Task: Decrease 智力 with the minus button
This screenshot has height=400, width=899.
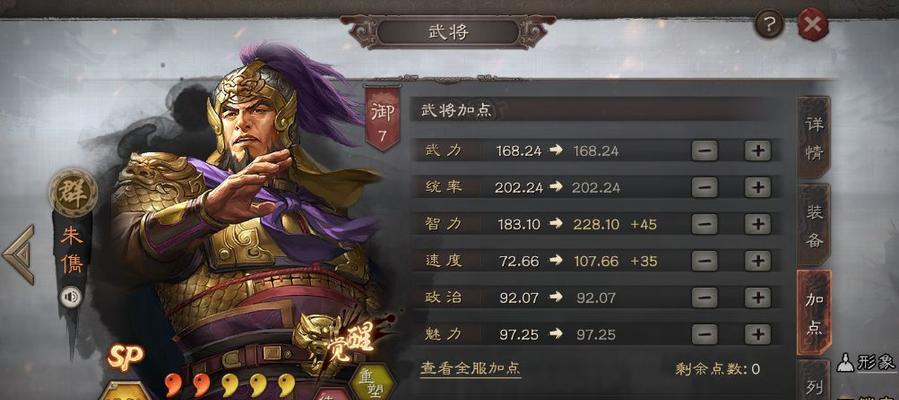Action: point(705,224)
